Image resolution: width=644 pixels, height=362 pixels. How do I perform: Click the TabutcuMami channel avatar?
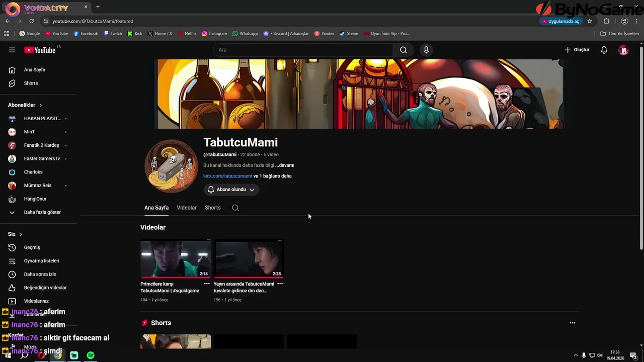click(171, 166)
